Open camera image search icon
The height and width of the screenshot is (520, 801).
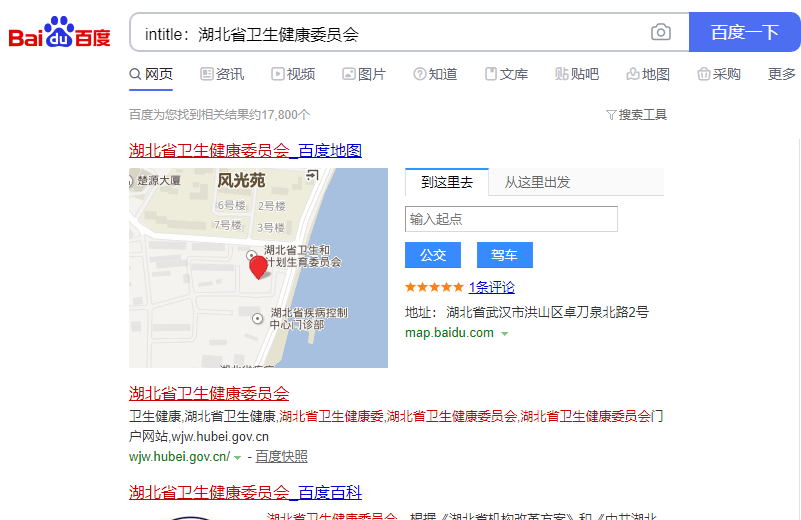661,32
